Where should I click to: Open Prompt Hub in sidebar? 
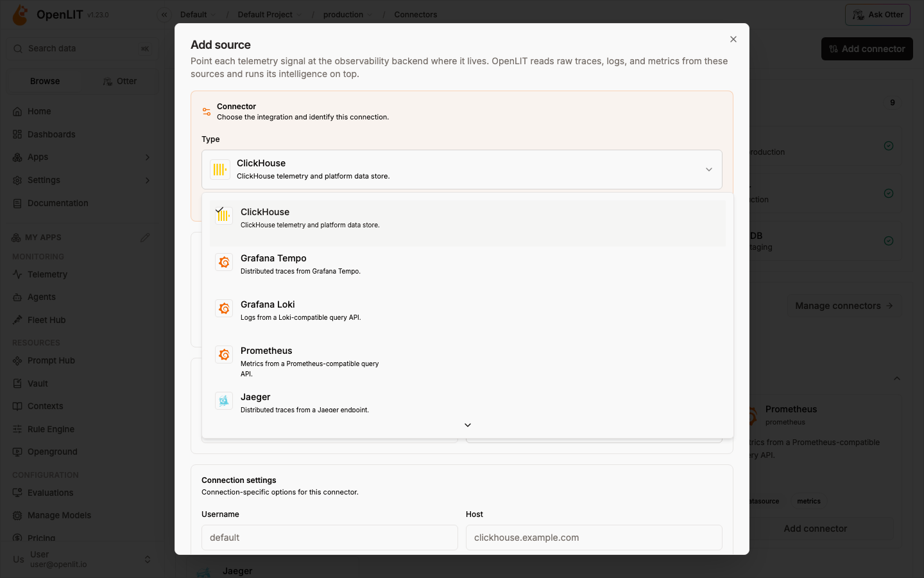point(83,361)
